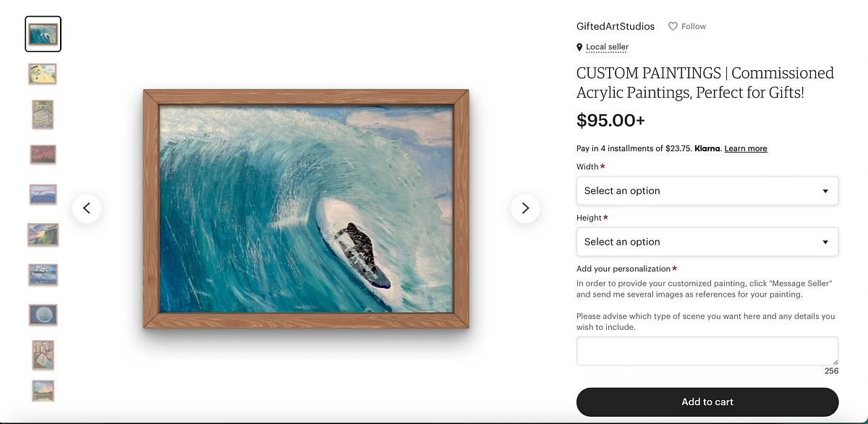
Task: Click the location pin icon near Local seller
Action: (579, 47)
